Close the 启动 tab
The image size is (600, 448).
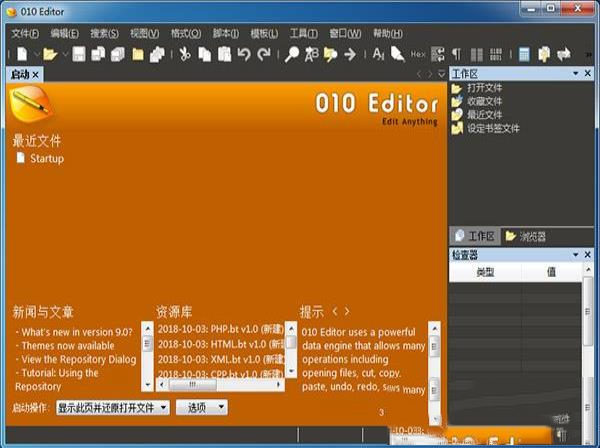pyautogui.click(x=36, y=74)
